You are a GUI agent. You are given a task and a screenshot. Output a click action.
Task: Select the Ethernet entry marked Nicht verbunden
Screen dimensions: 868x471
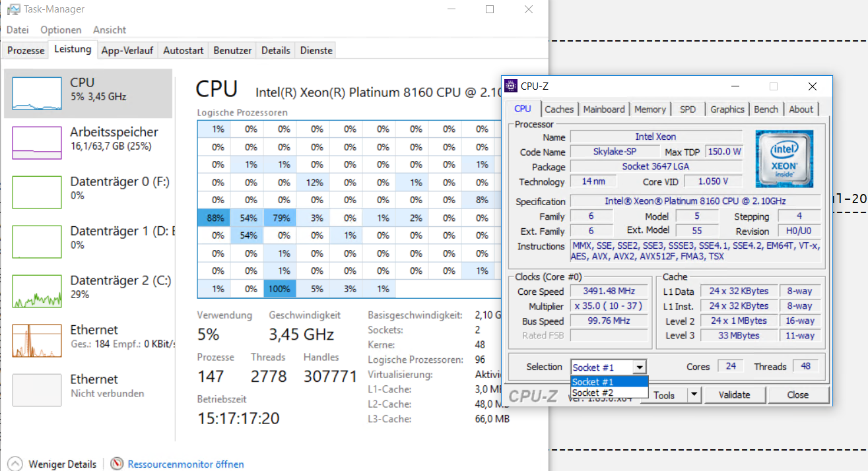click(x=88, y=390)
